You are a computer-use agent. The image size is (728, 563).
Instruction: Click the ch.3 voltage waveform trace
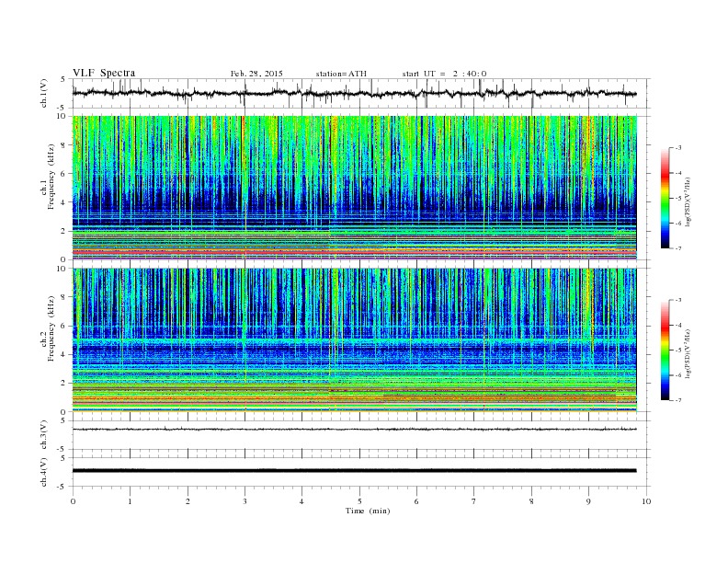click(354, 430)
